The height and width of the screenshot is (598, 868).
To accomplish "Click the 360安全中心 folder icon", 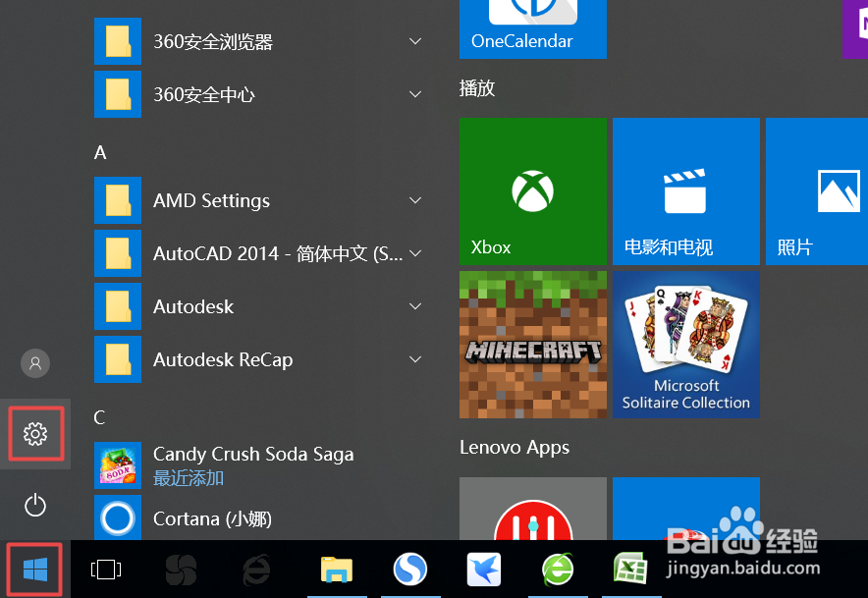I will coord(118,94).
